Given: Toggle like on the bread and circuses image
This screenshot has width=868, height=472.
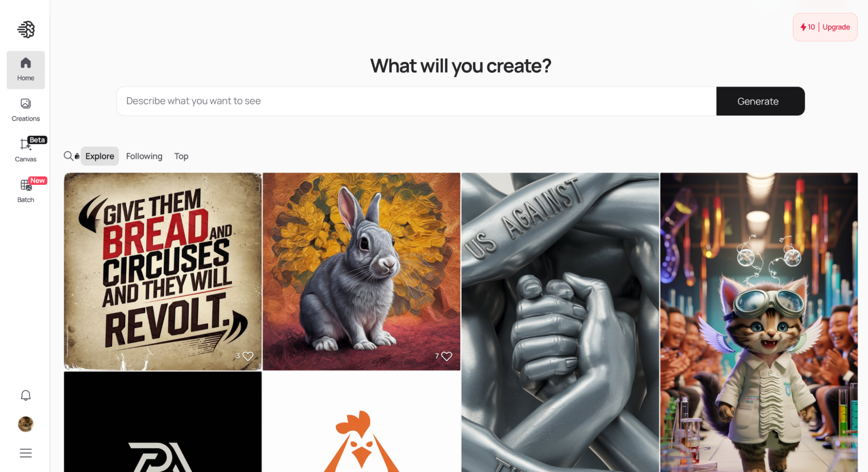Looking at the screenshot, I should [248, 356].
